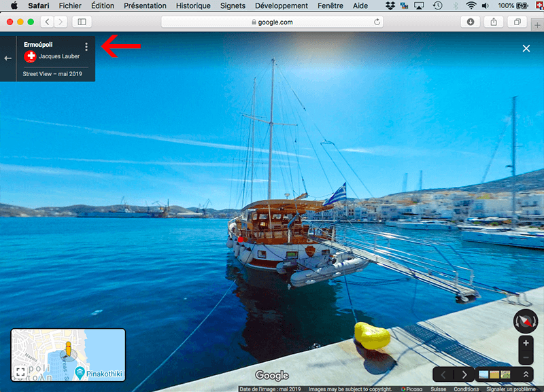Viewport: 544px width, 392px height.
Task: Click the 100% battery percentage text
Action: 506,5
